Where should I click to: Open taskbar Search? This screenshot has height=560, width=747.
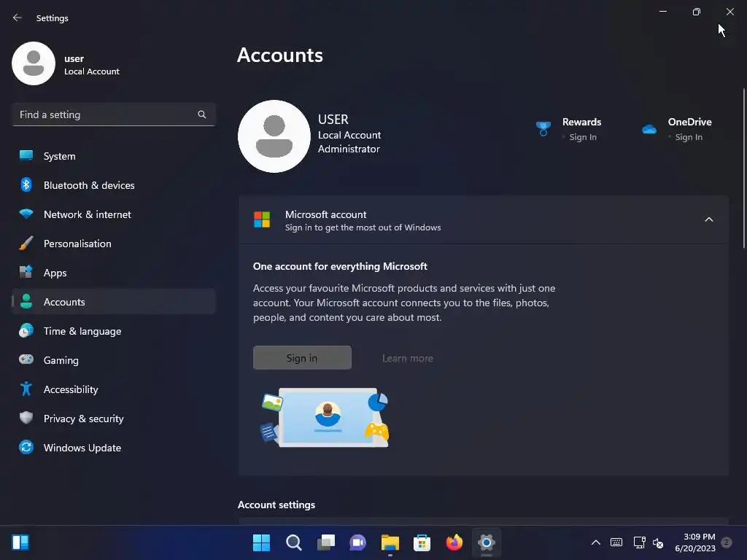pos(293,542)
